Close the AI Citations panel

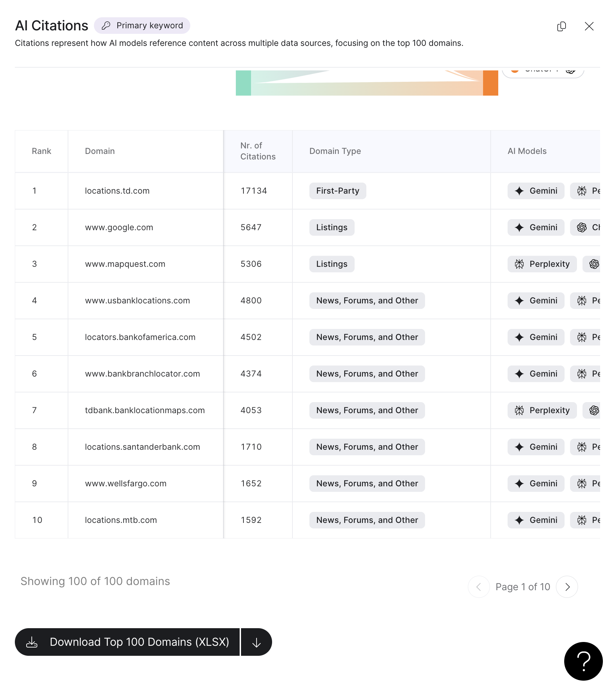coord(589,26)
